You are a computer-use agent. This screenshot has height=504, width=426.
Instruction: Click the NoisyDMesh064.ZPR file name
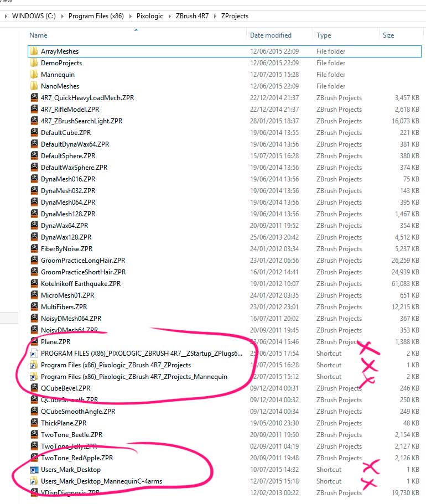71,318
